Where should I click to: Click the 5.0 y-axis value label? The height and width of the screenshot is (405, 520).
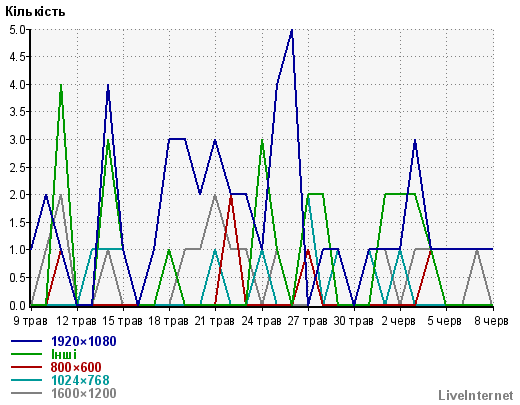tap(17, 30)
